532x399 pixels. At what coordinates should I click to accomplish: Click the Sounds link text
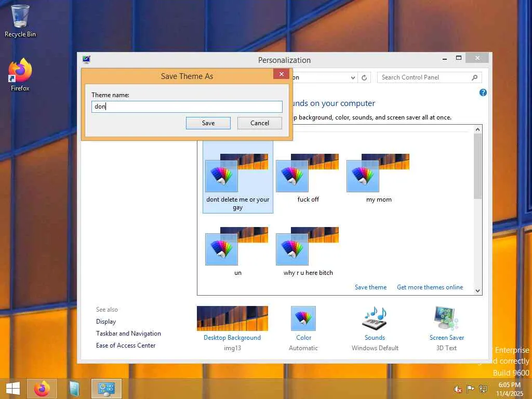(x=375, y=338)
